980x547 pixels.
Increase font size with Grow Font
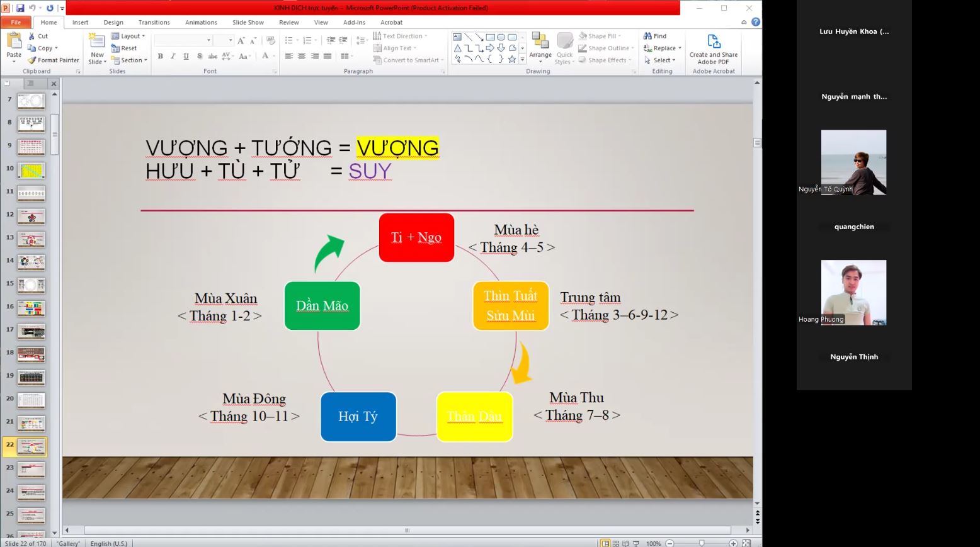pyautogui.click(x=241, y=40)
